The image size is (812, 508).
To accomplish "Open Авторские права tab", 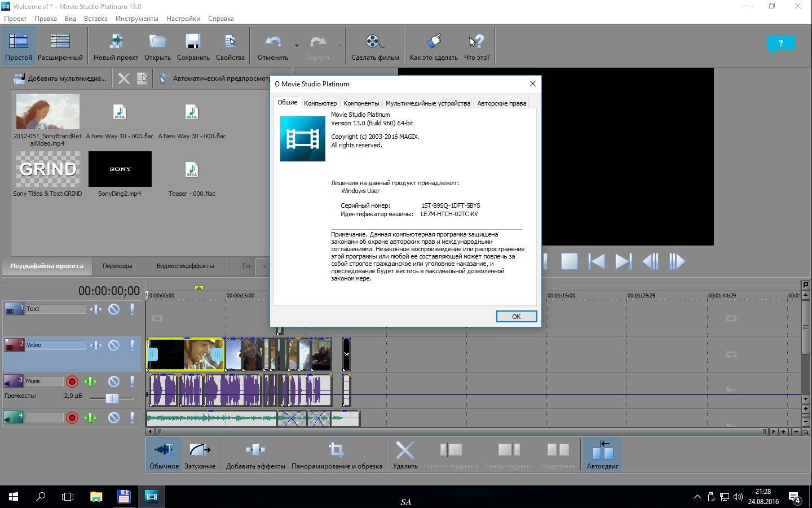I will pyautogui.click(x=502, y=103).
